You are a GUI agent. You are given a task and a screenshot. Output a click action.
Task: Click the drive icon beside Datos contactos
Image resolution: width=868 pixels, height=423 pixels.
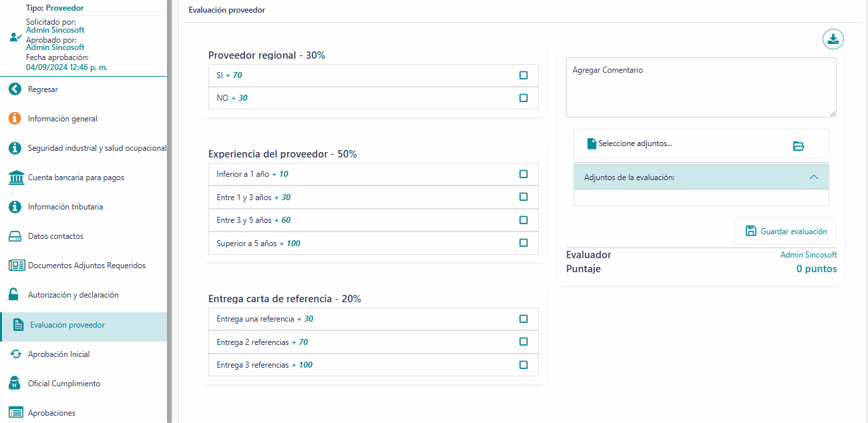[15, 236]
